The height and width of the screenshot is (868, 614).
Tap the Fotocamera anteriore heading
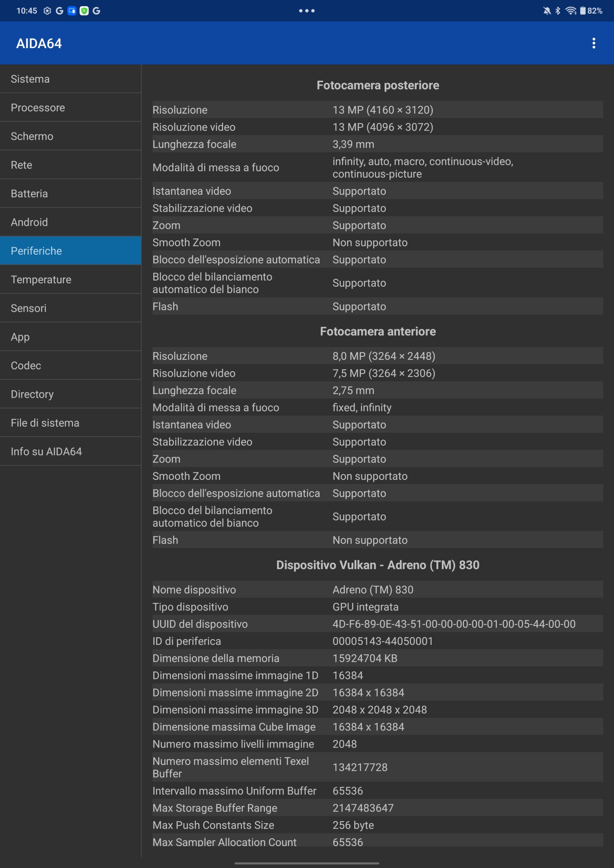pyautogui.click(x=378, y=331)
